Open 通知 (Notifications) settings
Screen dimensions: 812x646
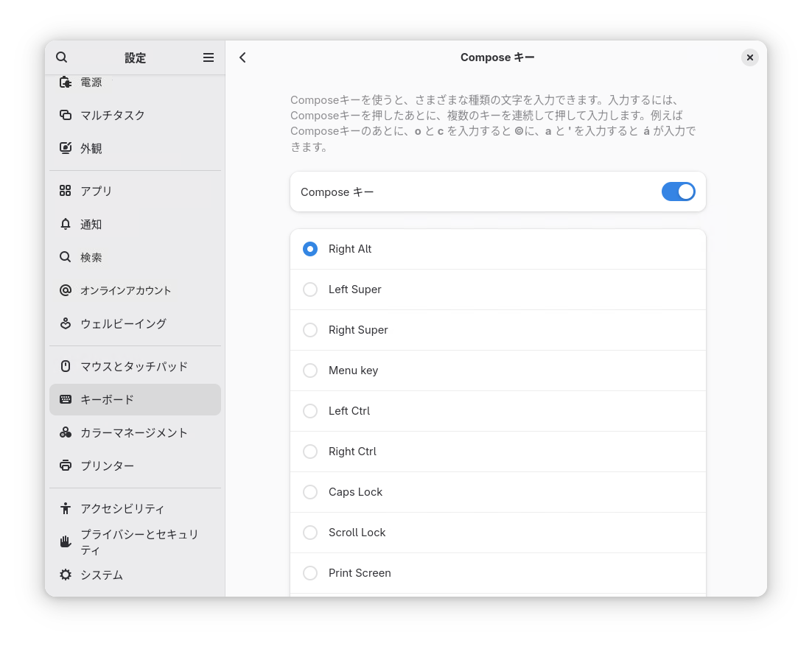click(67, 224)
